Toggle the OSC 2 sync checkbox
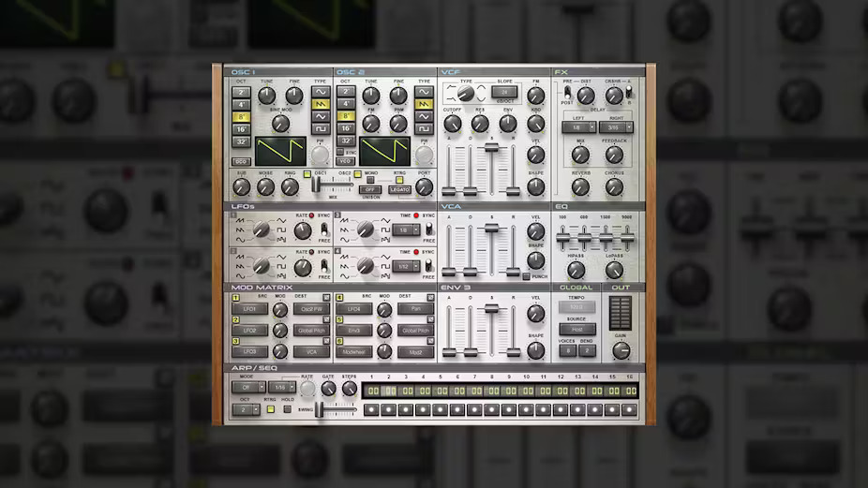This screenshot has width=868, height=488. [x=341, y=152]
